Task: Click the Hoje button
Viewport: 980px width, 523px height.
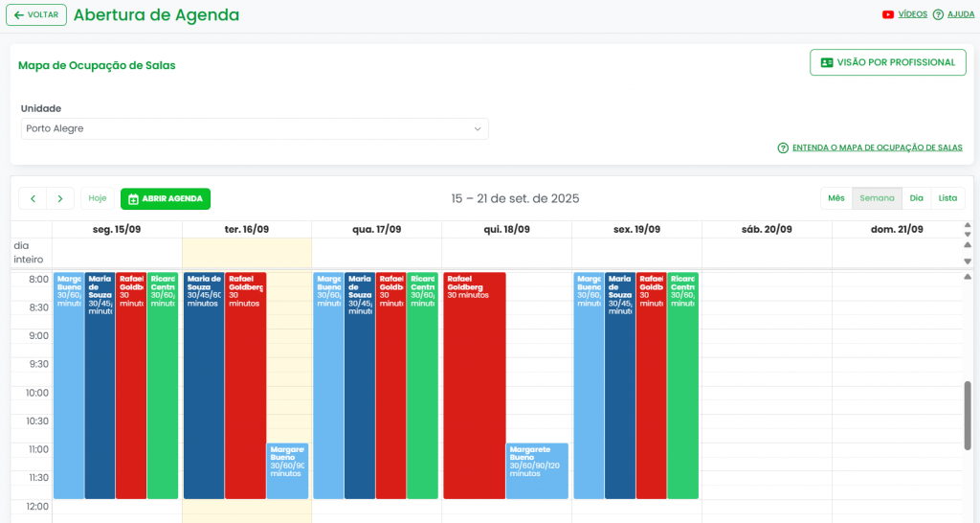Action: point(97,198)
